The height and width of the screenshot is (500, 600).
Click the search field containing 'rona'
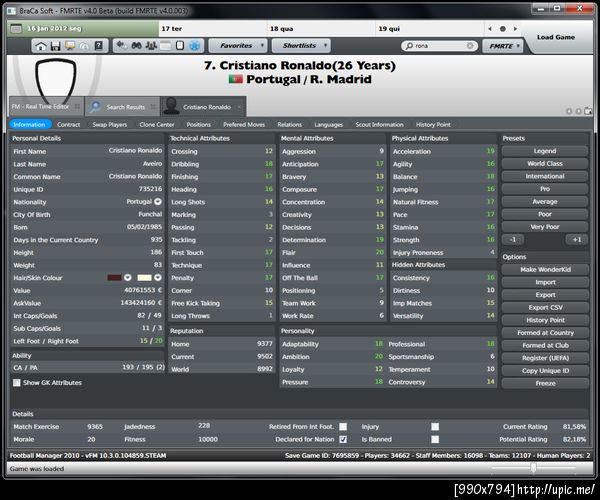[439, 46]
